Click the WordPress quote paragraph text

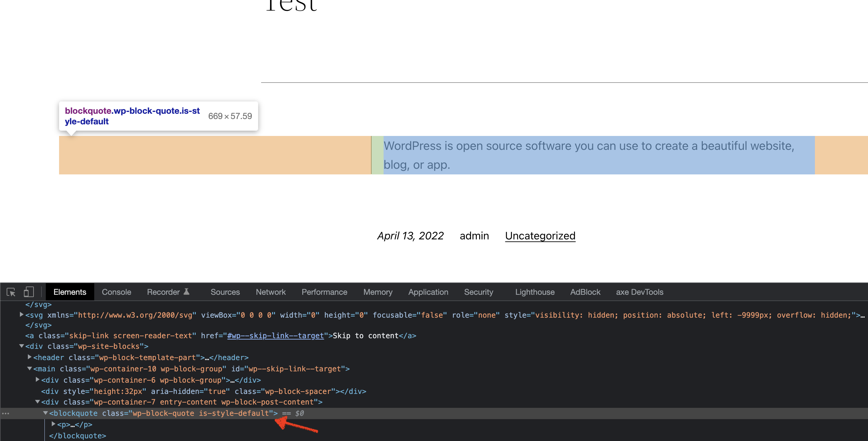(589, 155)
